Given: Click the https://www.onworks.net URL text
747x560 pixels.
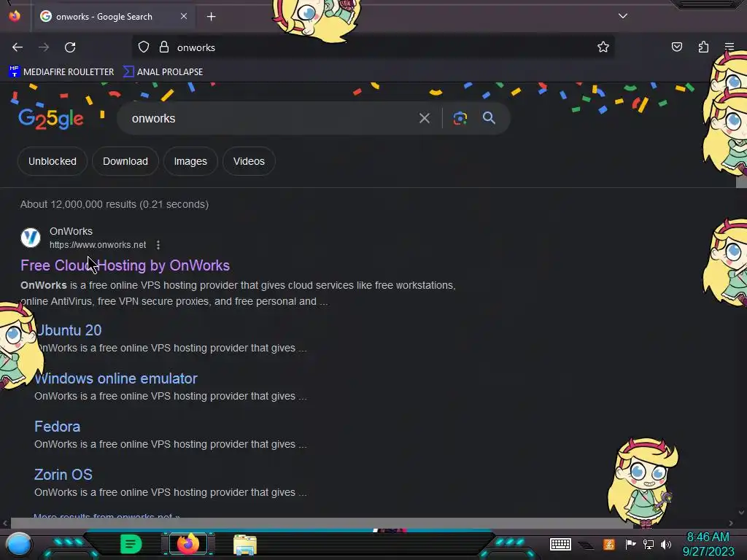Looking at the screenshot, I should point(98,245).
